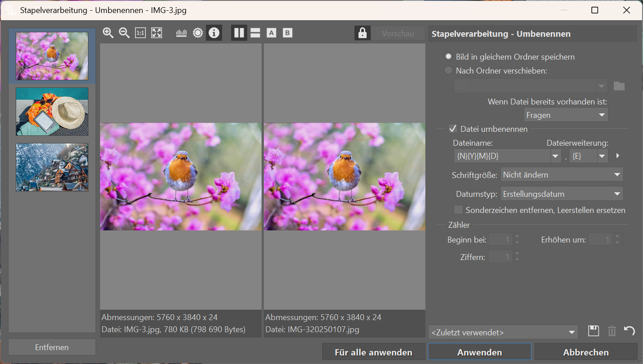Screen dimensions: 643x364
Task: Toggle the preview lock icon
Action: [x=363, y=33]
